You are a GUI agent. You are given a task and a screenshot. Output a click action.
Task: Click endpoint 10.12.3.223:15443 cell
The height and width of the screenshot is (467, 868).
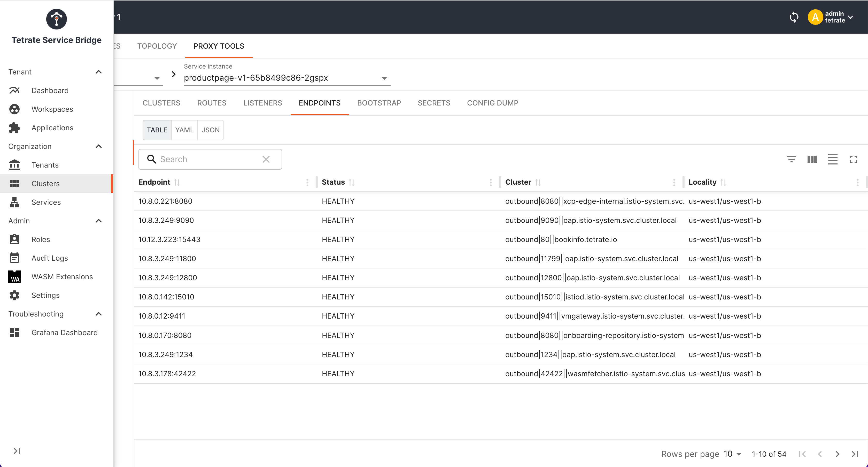(x=169, y=239)
